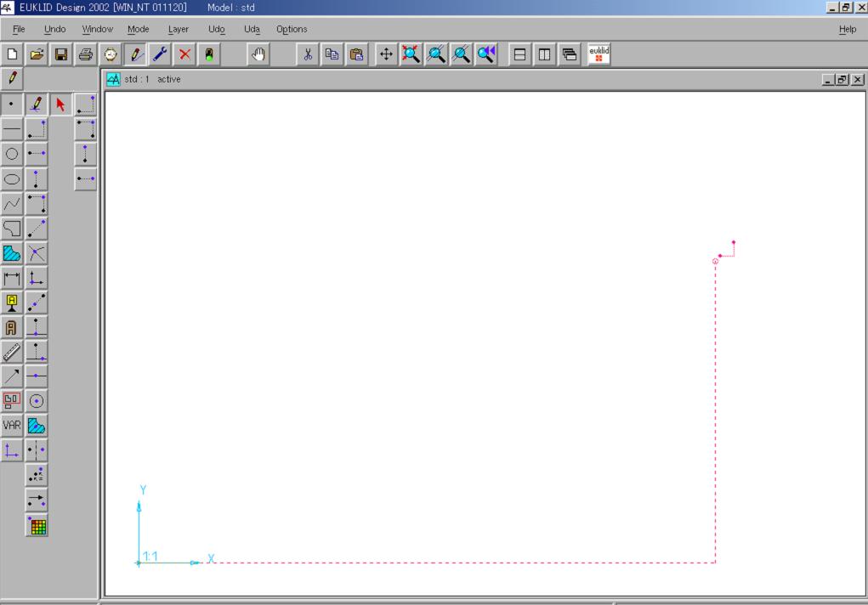This screenshot has height=605, width=868.
Task: Split window horizontally with the tile icon
Action: (519, 54)
